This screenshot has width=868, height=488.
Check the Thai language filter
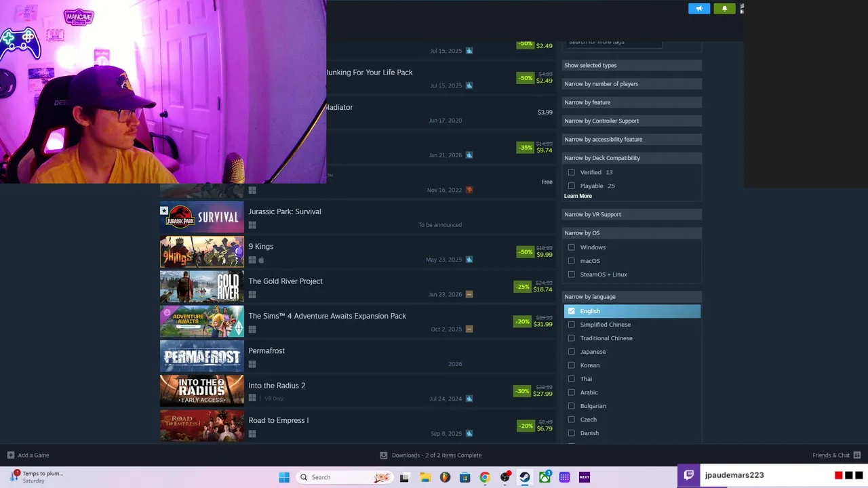click(x=571, y=379)
